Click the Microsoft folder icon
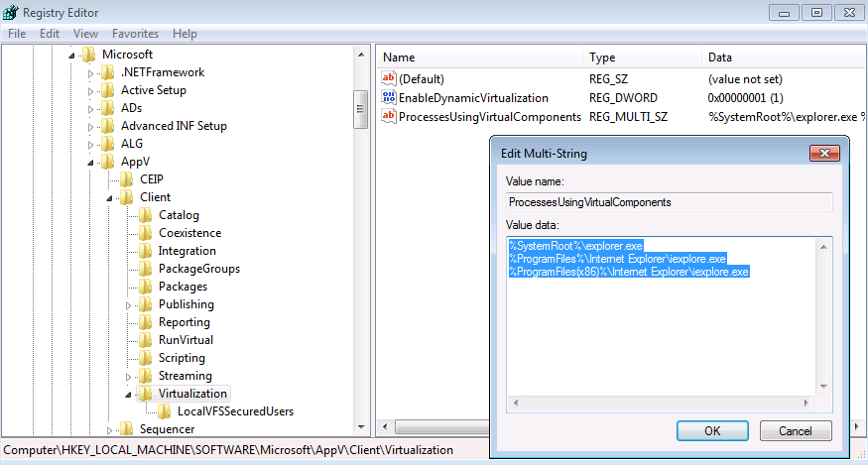 (88, 55)
